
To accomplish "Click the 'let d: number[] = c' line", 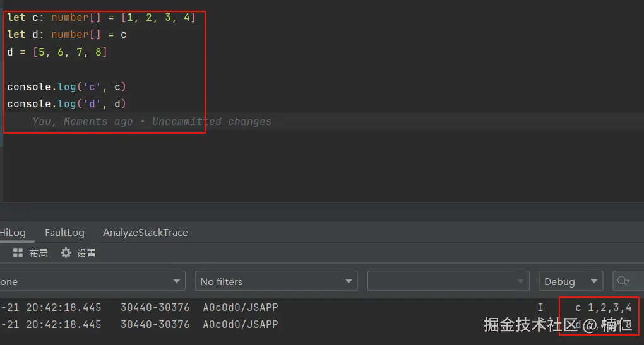I will (x=67, y=35).
